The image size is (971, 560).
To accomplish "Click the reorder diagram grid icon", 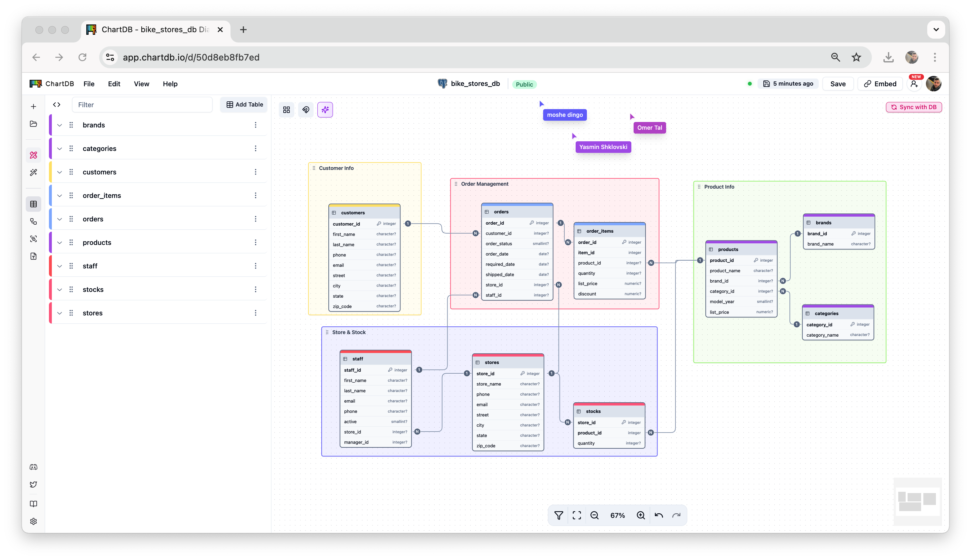I will [x=287, y=110].
